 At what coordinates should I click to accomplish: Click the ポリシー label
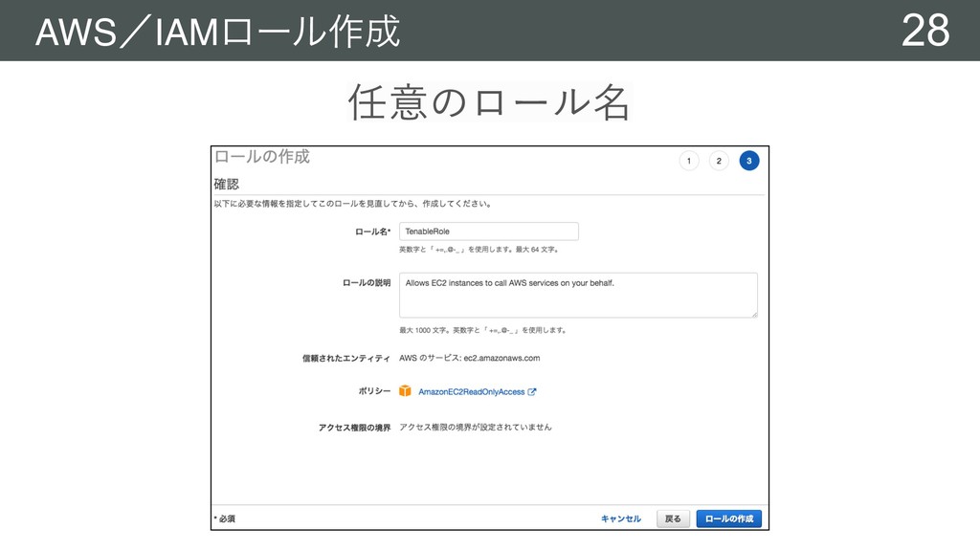[374, 391]
